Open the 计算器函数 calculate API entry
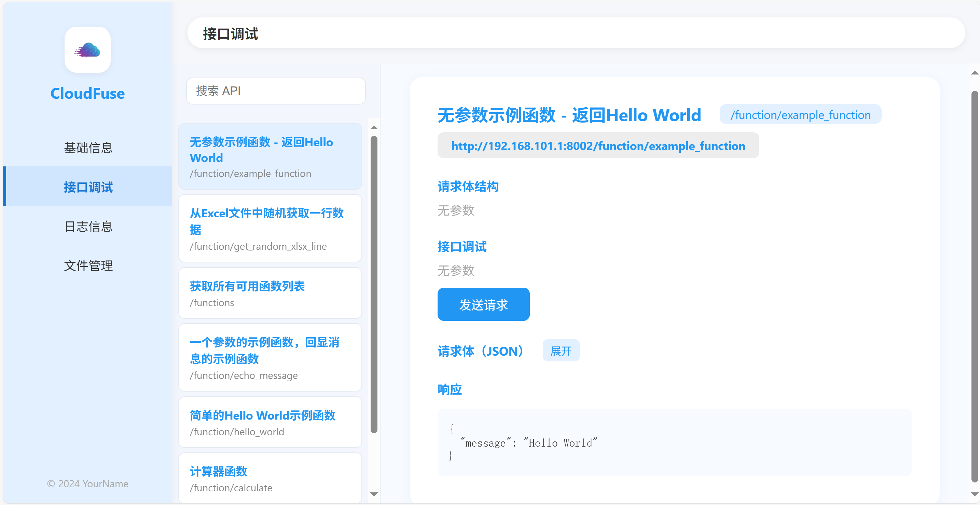This screenshot has width=980, height=505. [270, 478]
